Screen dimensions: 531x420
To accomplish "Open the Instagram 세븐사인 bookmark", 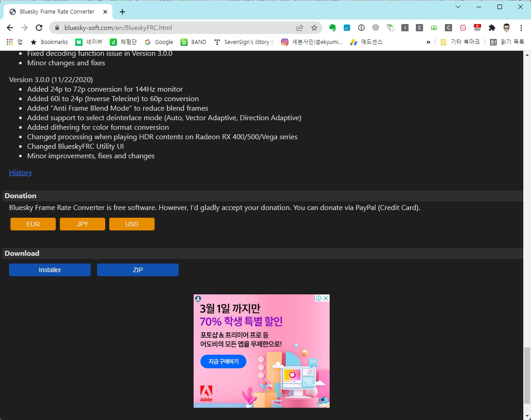I will pyautogui.click(x=312, y=42).
